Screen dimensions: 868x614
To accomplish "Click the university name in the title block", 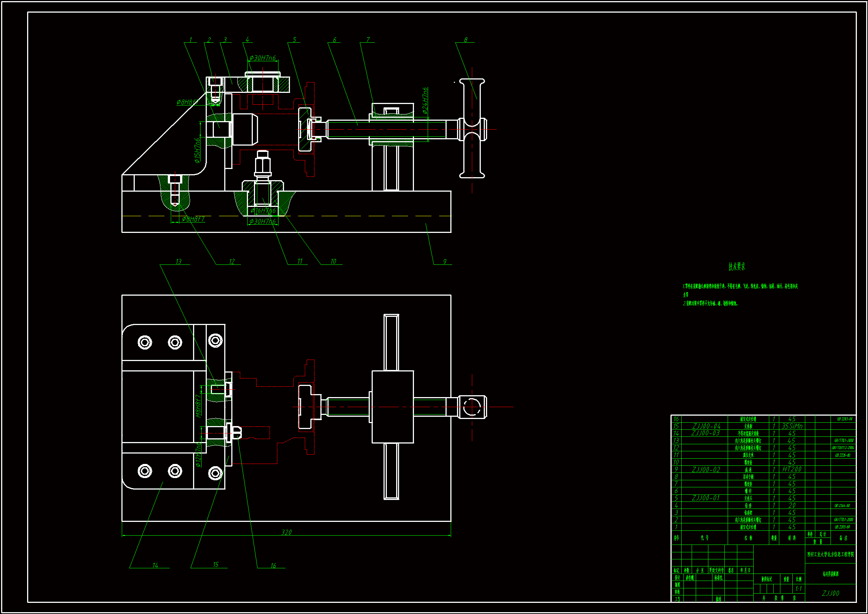I will click(830, 554).
